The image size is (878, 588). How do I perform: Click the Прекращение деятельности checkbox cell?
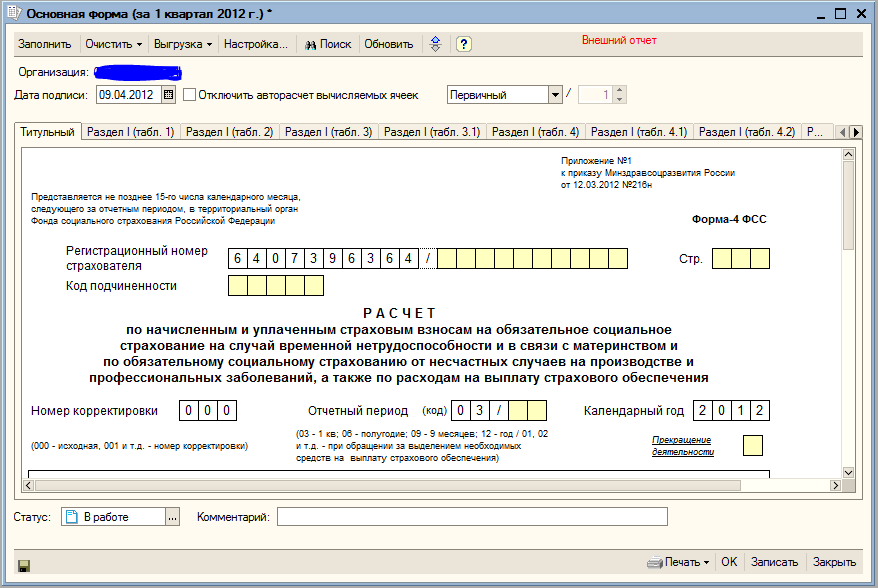[x=753, y=445]
